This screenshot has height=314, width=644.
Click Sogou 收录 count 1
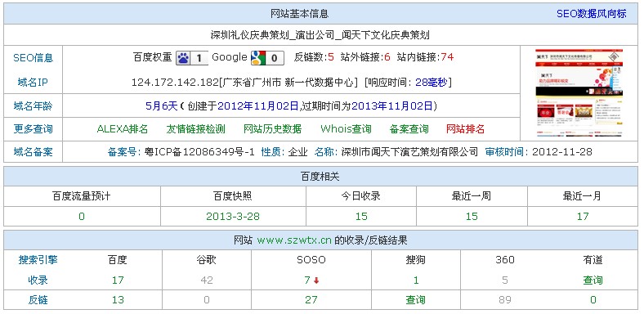(416, 280)
